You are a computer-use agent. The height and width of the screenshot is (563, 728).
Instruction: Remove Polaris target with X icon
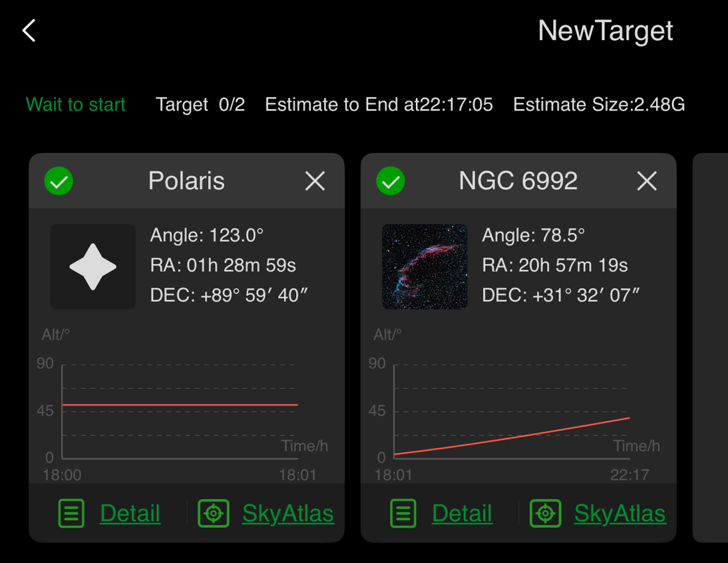point(315,180)
